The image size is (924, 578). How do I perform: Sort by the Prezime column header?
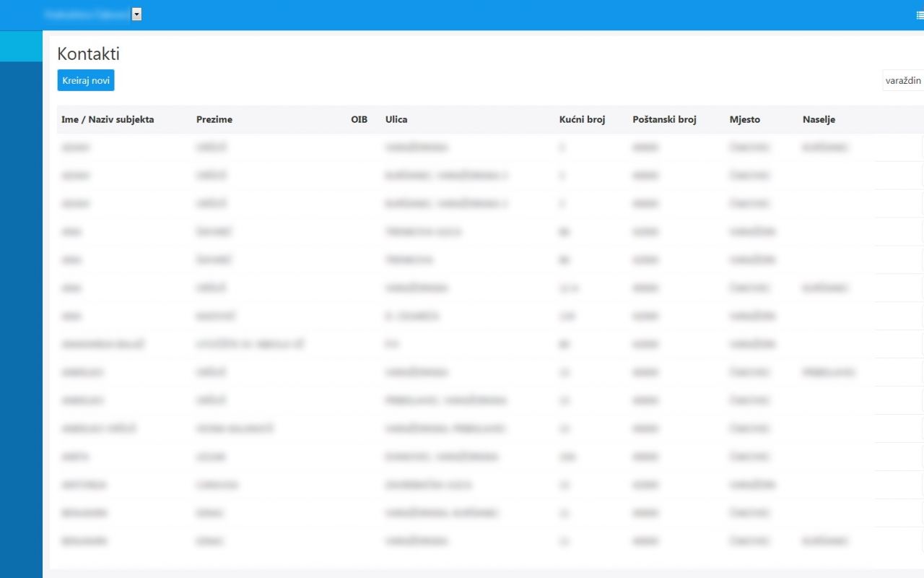(214, 119)
